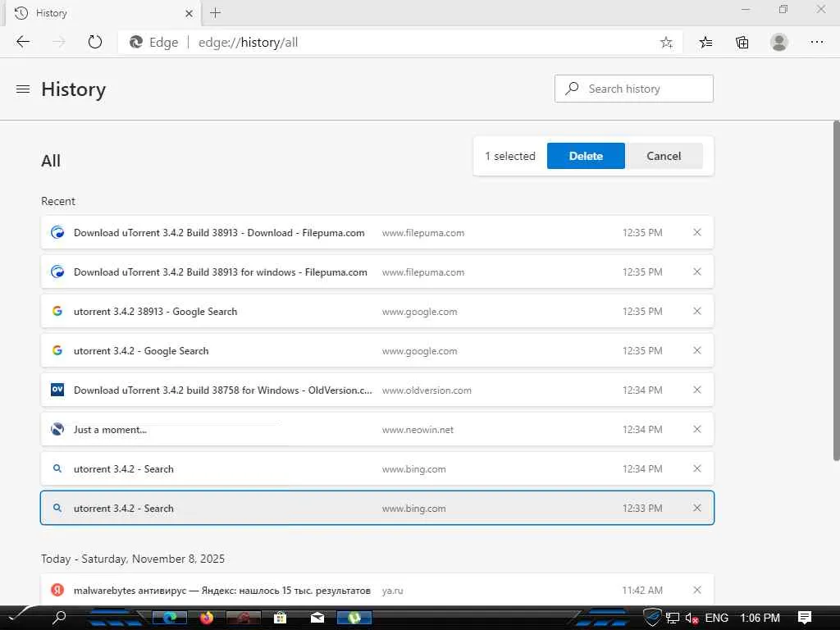The width and height of the screenshot is (840, 630).
Task: Remove 'utorrent 3.4.2 - Google Search' entry
Action: tap(697, 350)
